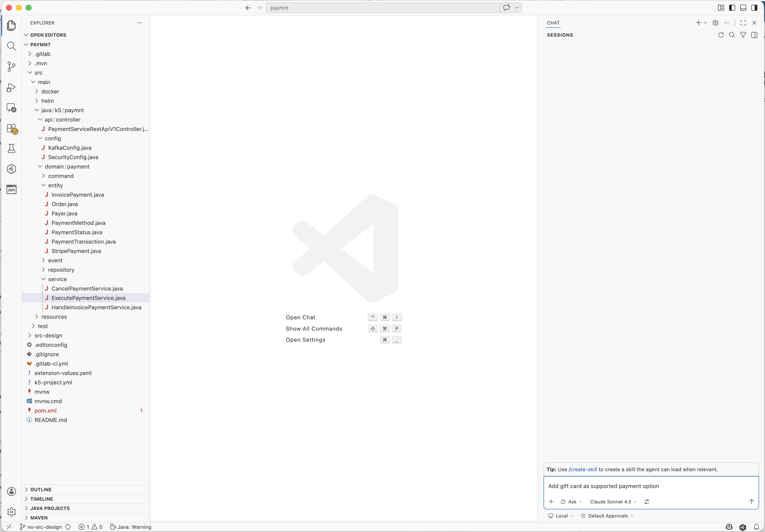
Task: Open the Explorer view in activity bar
Action: pos(11,25)
